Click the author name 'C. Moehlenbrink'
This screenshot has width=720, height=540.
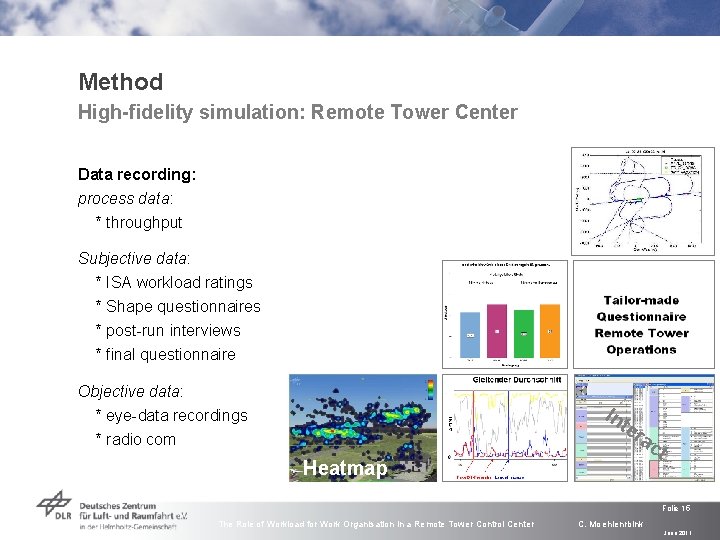pyautogui.click(x=611, y=524)
